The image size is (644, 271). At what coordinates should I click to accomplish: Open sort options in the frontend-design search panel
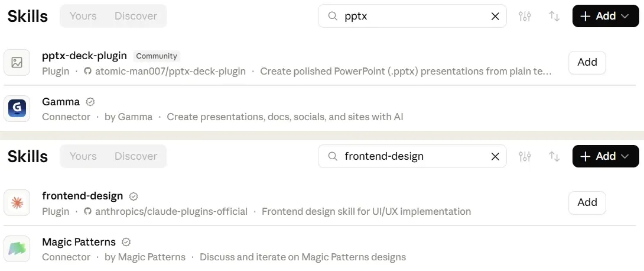pyautogui.click(x=554, y=156)
